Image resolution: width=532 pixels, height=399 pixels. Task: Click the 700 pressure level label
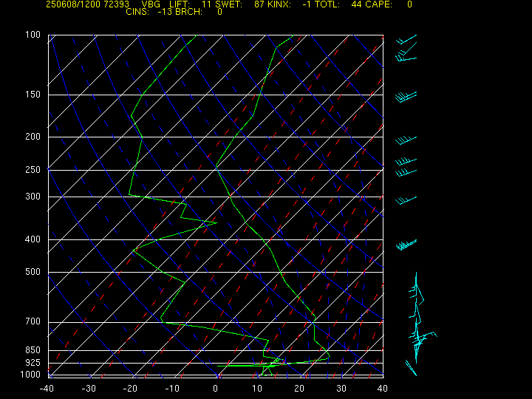pyautogui.click(x=33, y=321)
